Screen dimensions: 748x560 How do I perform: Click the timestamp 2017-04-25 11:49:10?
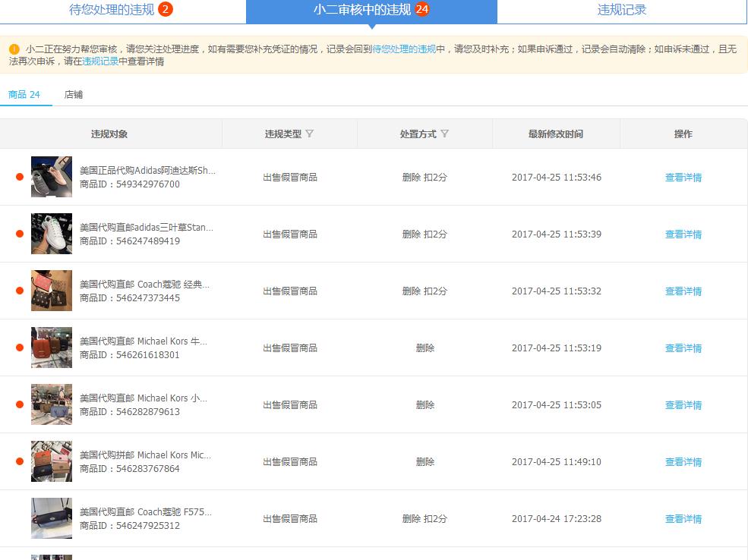(x=556, y=462)
